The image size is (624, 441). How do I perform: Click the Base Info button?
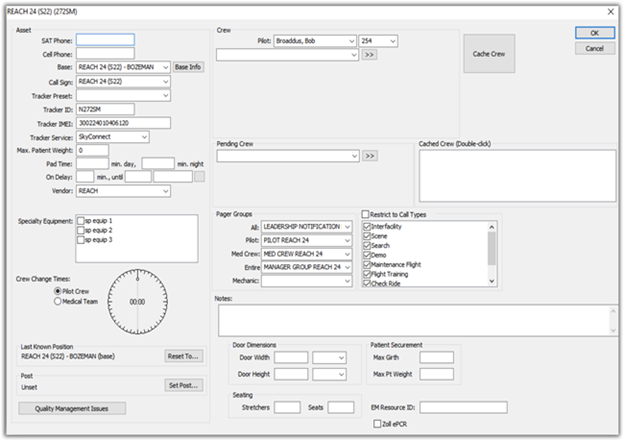tap(188, 67)
